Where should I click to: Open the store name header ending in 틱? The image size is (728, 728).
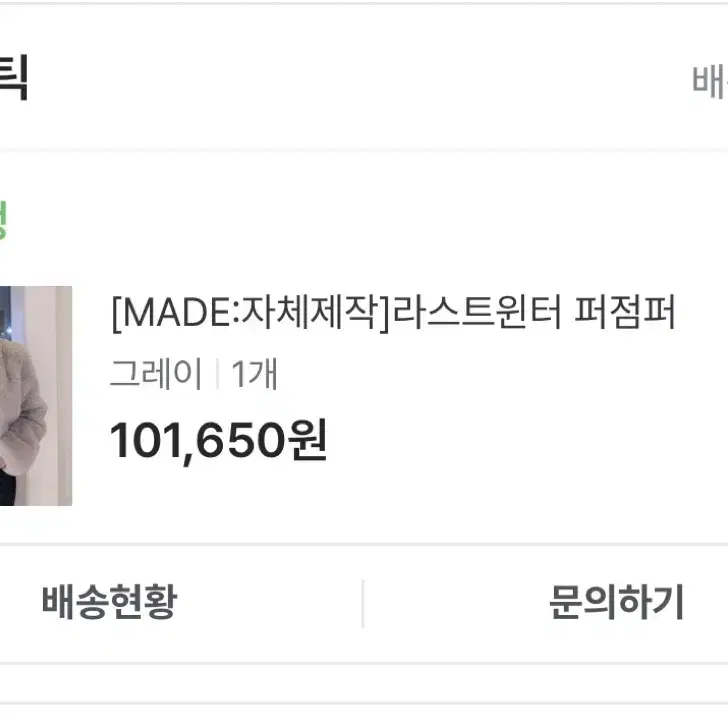click(14, 77)
